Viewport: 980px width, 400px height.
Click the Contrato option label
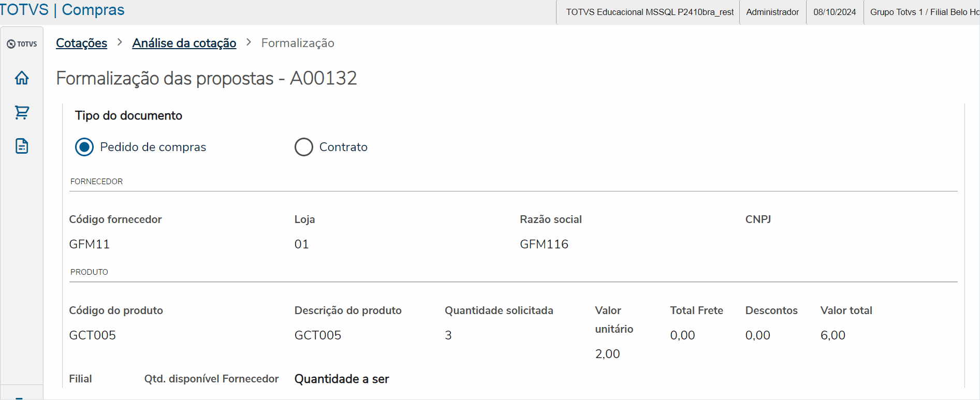tap(343, 147)
